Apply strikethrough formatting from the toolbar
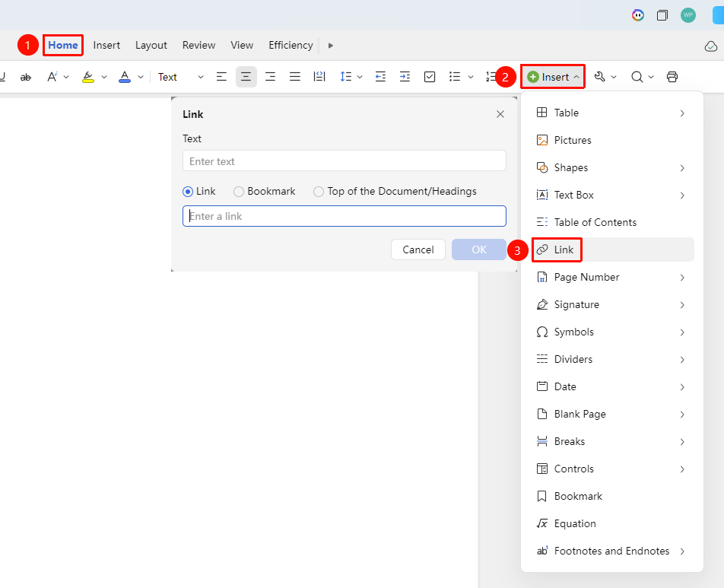Screen dimensions: 724x588 pyautogui.click(x=26, y=77)
